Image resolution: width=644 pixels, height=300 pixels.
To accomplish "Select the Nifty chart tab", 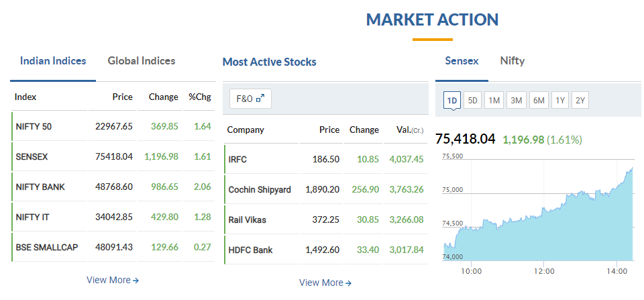I will (x=512, y=61).
